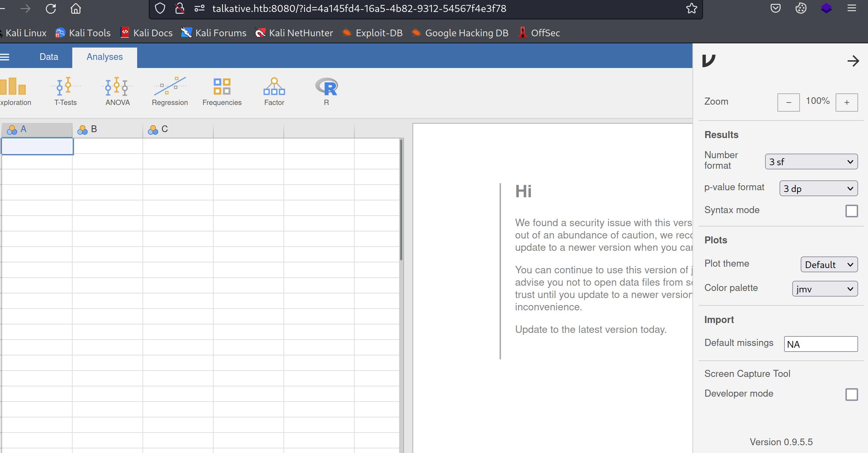The height and width of the screenshot is (453, 868).
Task: Enable Developer mode checkbox
Action: 851,395
